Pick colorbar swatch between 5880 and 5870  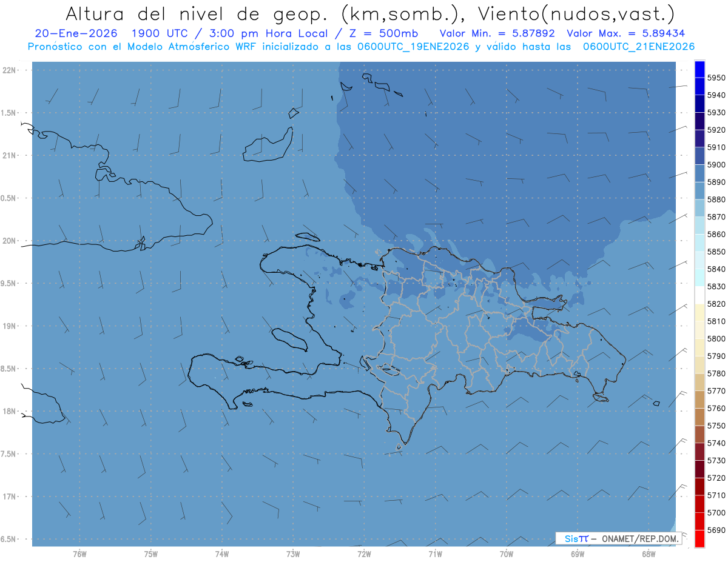(699, 208)
